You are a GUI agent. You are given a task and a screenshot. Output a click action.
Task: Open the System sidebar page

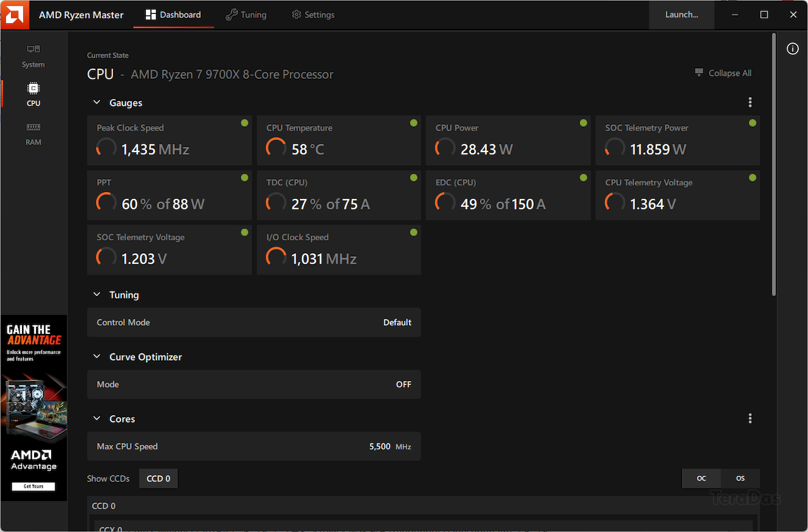pyautogui.click(x=33, y=56)
